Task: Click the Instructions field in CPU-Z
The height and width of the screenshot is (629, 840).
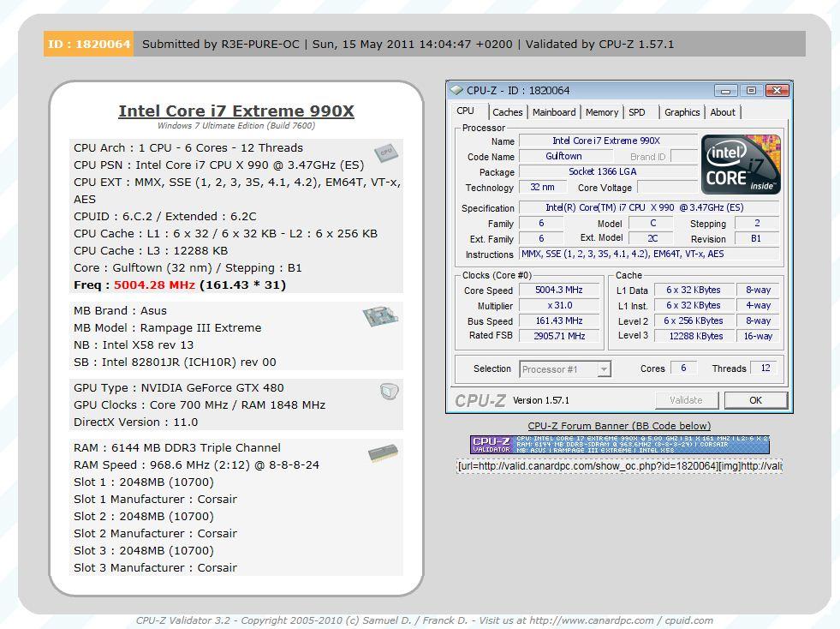Action: point(648,255)
